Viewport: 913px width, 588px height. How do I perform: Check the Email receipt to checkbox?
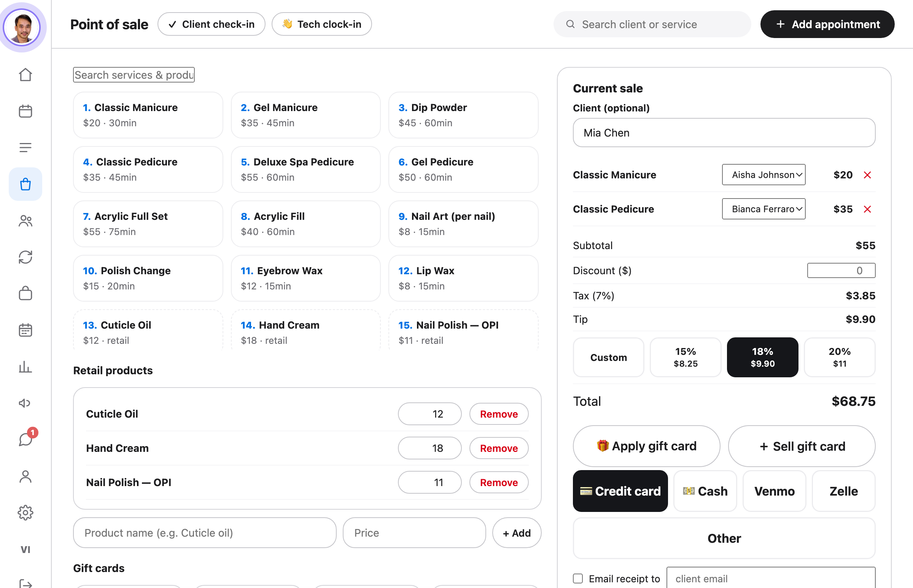(578, 578)
